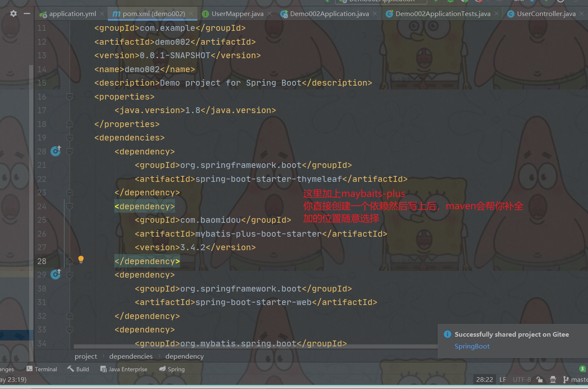Click the 'Successfully shared project on Gitee' message
The width and height of the screenshot is (588, 389).
(512, 334)
